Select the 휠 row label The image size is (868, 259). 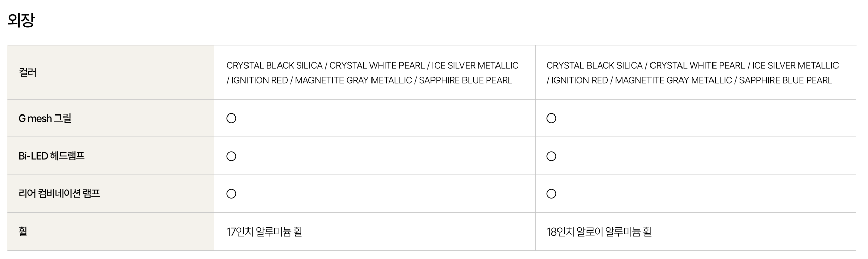23,232
